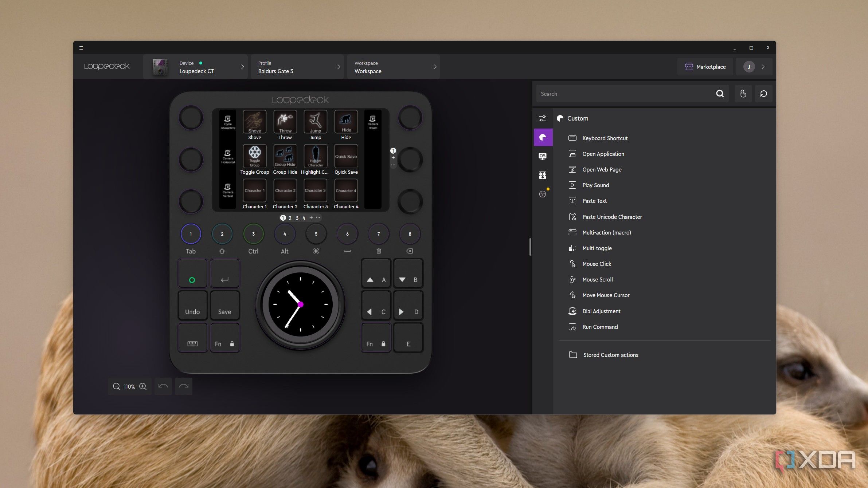This screenshot has width=868, height=488.
Task: Expand the user account chevron
Action: pyautogui.click(x=763, y=67)
